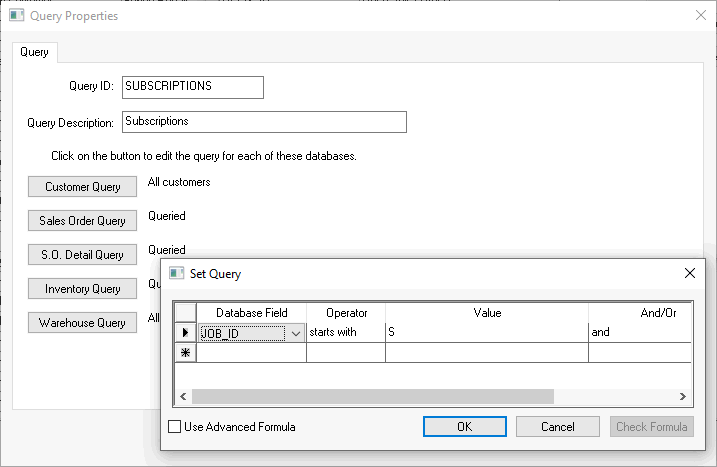Close the Set Query dialog

[689, 273]
